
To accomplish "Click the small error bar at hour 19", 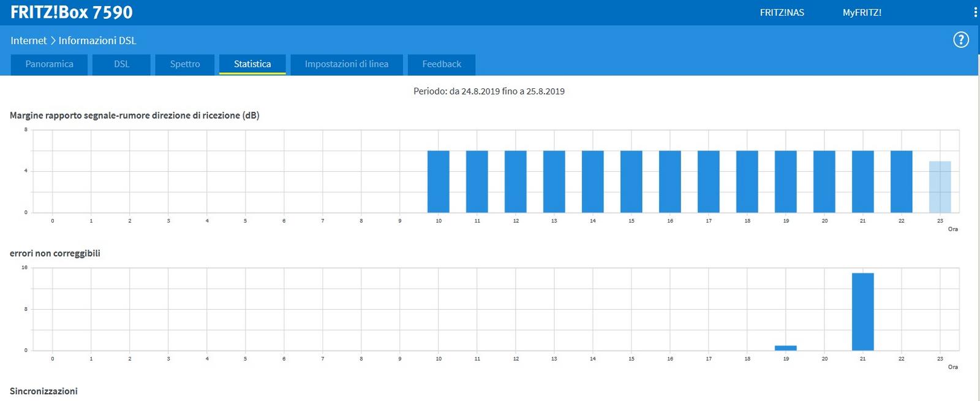I will (786, 348).
